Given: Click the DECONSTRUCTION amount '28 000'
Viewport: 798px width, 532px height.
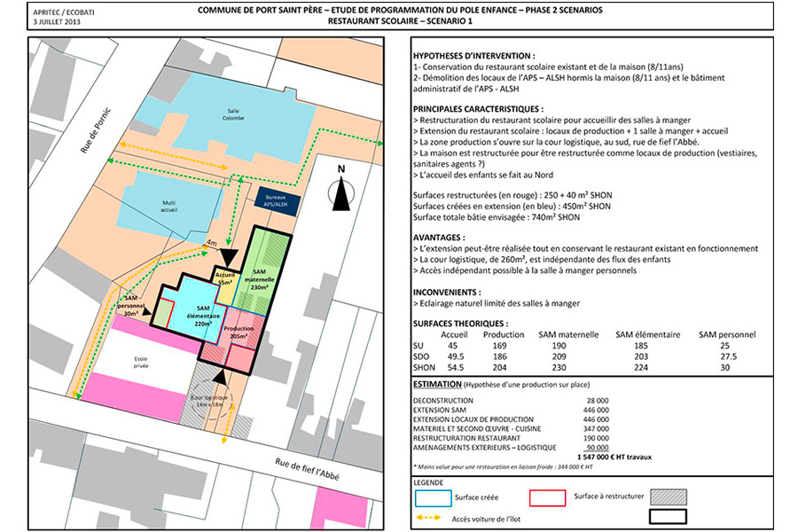Looking at the screenshot, I should coord(598,401).
